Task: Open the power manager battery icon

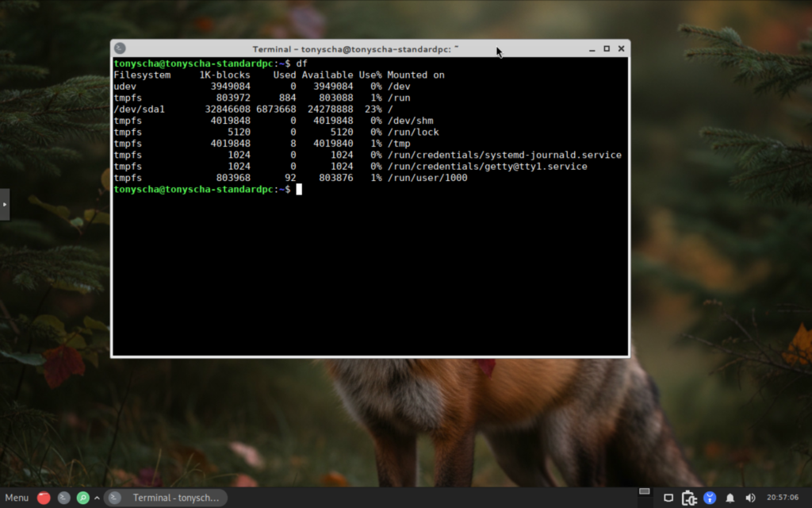Action: pyautogui.click(x=689, y=498)
